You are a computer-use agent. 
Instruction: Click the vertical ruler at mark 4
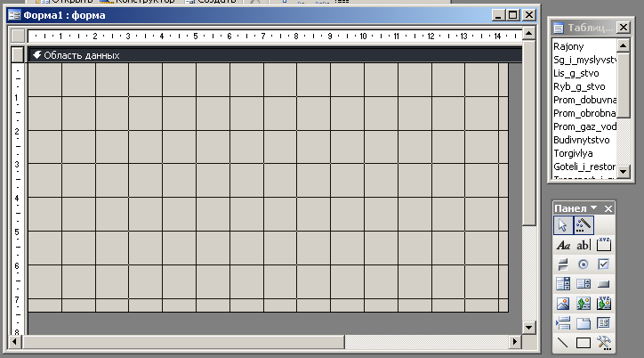click(x=17, y=198)
